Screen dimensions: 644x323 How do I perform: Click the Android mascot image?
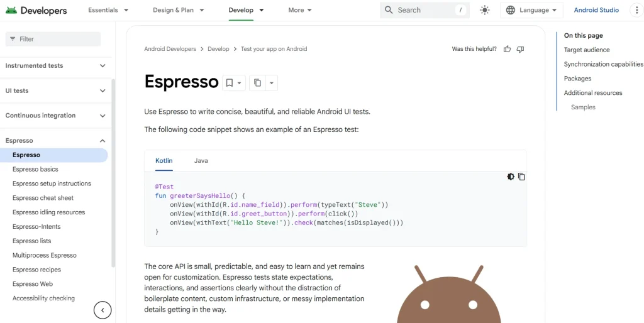click(x=449, y=294)
